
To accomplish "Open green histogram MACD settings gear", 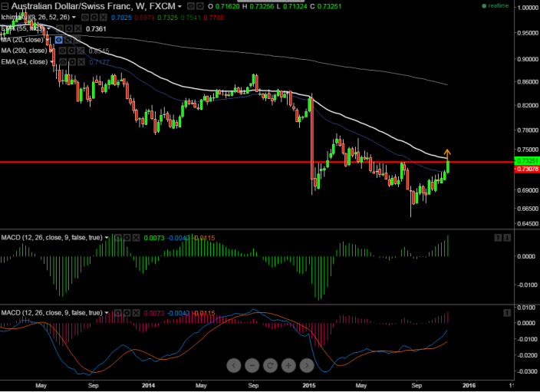I will tap(127, 238).
